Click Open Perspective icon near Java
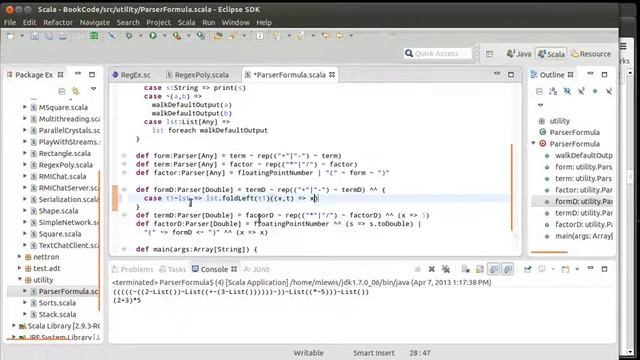Image resolution: width=640 pixels, height=360 pixels. (x=489, y=53)
